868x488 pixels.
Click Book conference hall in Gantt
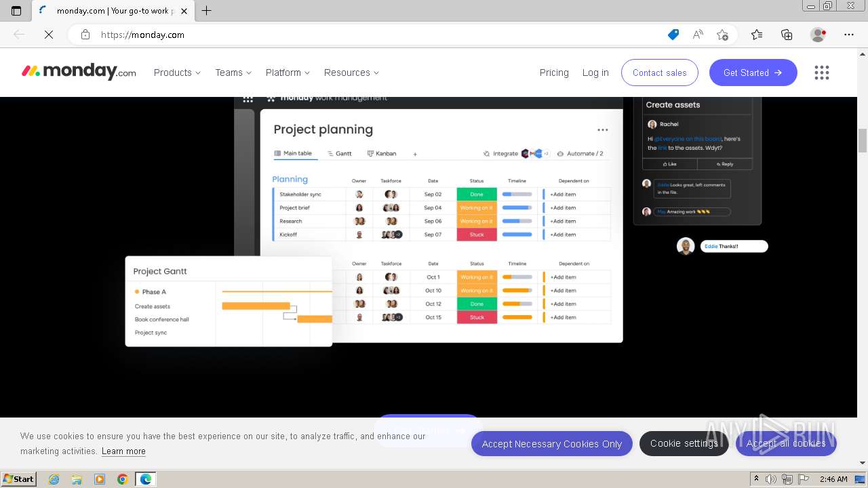161,319
